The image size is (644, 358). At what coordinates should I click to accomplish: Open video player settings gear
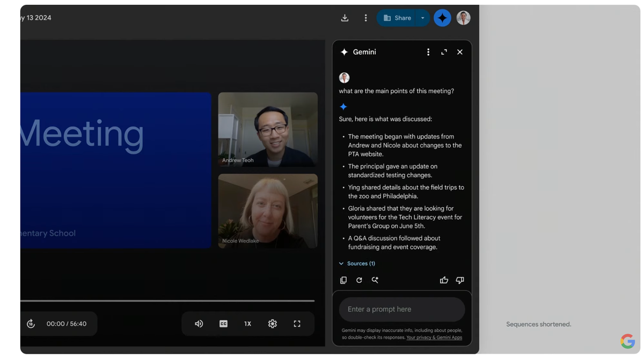(273, 324)
